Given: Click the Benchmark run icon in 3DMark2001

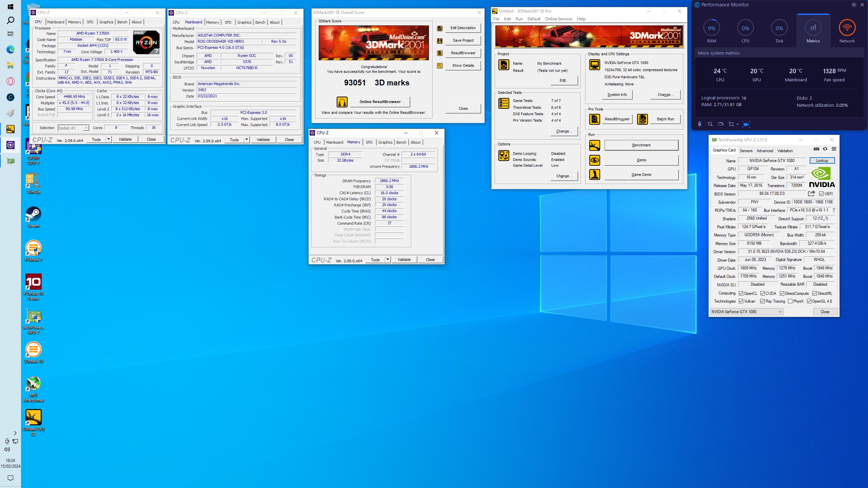Looking at the screenshot, I should 595,145.
